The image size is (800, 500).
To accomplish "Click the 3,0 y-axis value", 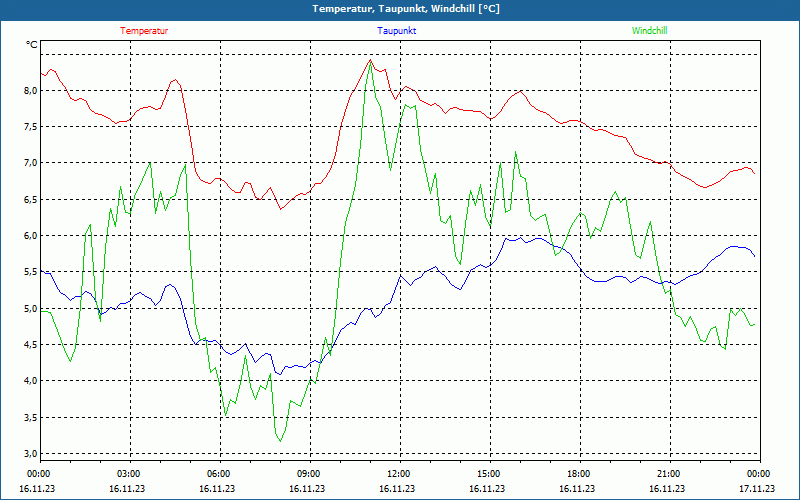I will pos(31,454).
